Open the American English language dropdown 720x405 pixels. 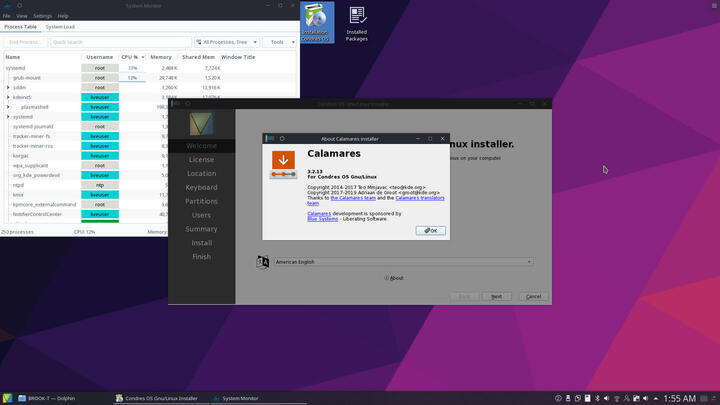point(403,262)
